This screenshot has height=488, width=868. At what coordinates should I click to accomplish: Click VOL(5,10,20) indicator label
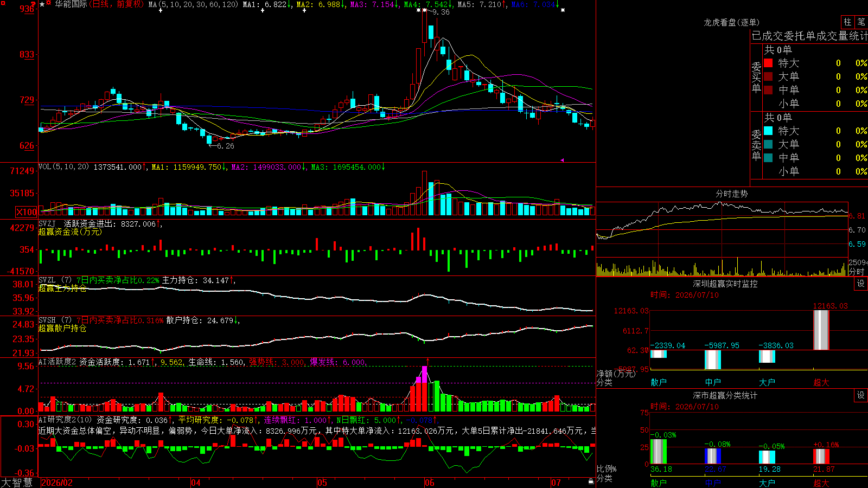point(63,167)
